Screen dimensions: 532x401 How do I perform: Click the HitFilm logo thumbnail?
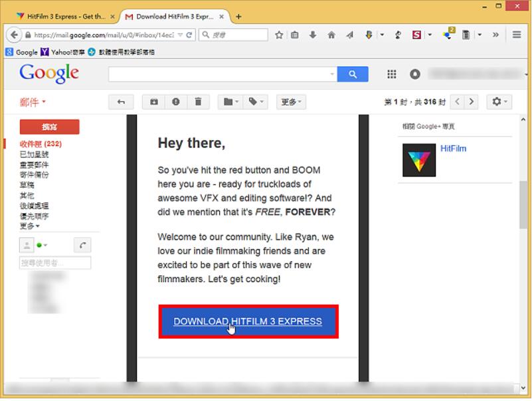coord(419,160)
